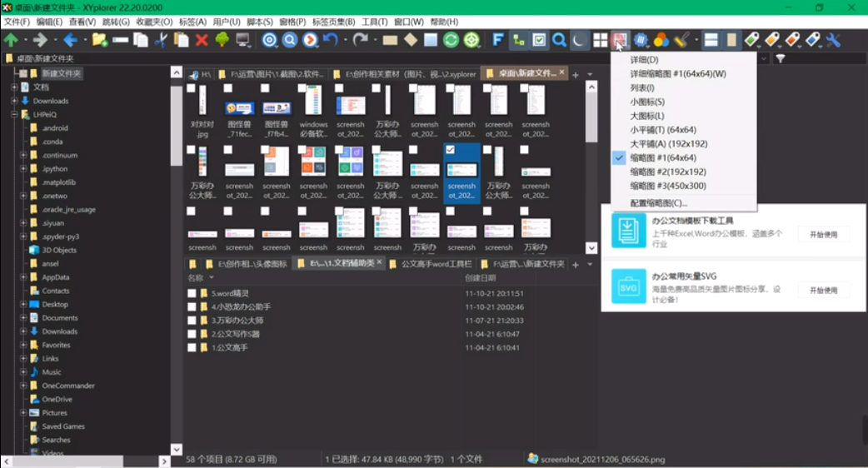Click the green Up arrow toolbar icon

pos(11,40)
